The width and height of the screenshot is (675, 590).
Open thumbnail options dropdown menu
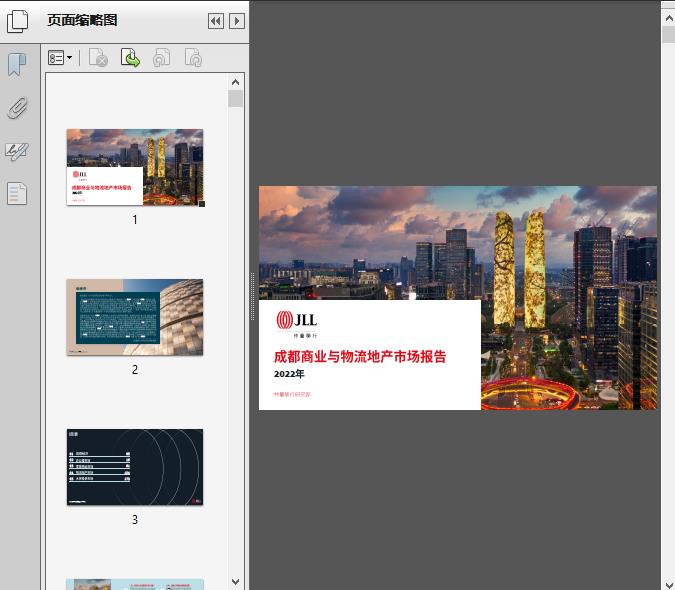pyautogui.click(x=60, y=58)
